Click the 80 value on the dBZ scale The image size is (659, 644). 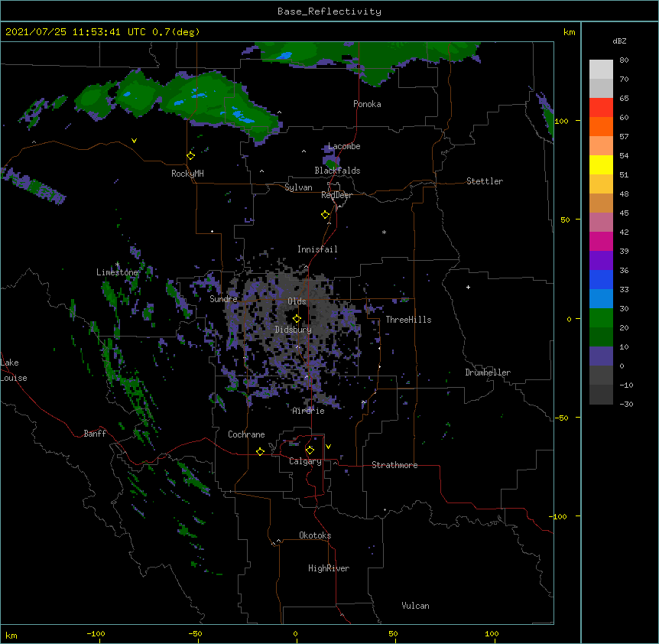pyautogui.click(x=624, y=60)
